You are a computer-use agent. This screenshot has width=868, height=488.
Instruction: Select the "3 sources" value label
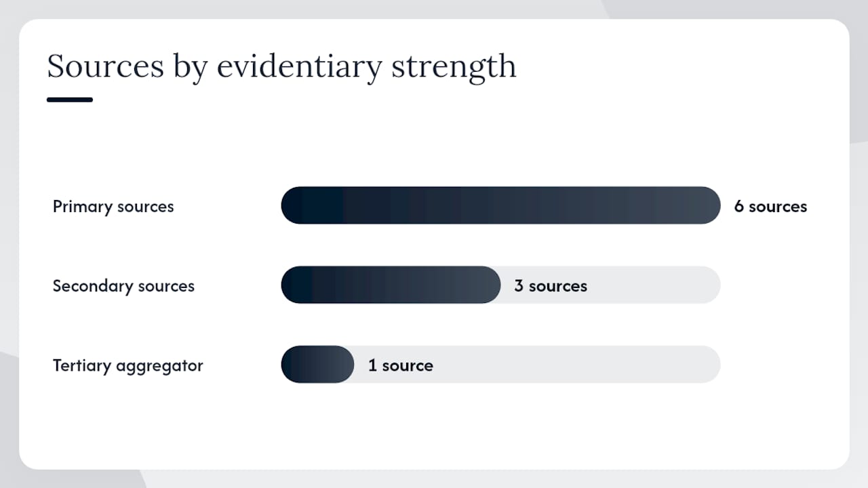point(551,286)
